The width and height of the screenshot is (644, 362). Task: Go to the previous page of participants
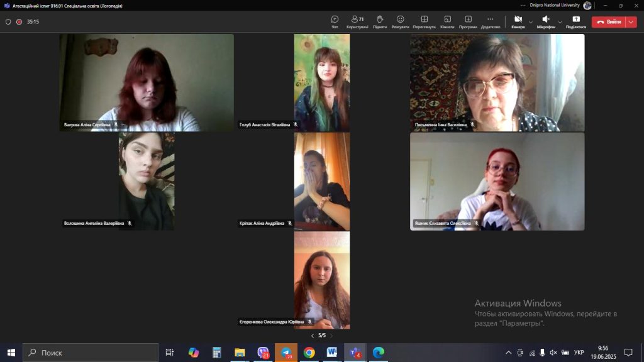click(313, 336)
